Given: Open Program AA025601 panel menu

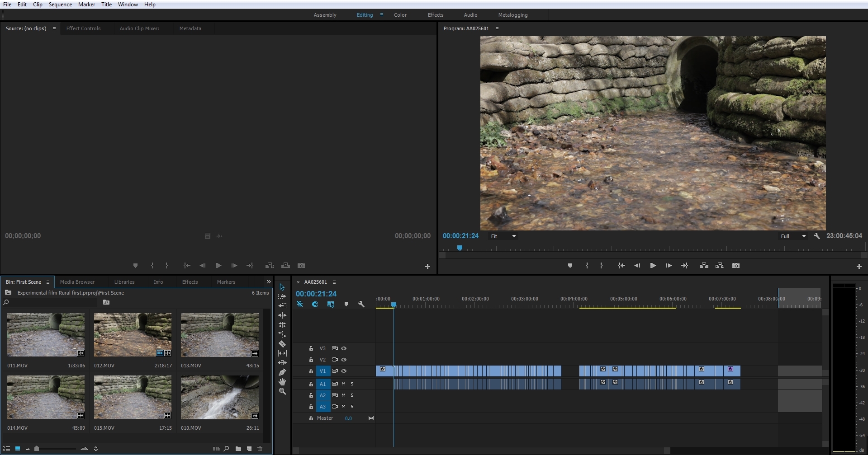Looking at the screenshot, I should coord(497,28).
